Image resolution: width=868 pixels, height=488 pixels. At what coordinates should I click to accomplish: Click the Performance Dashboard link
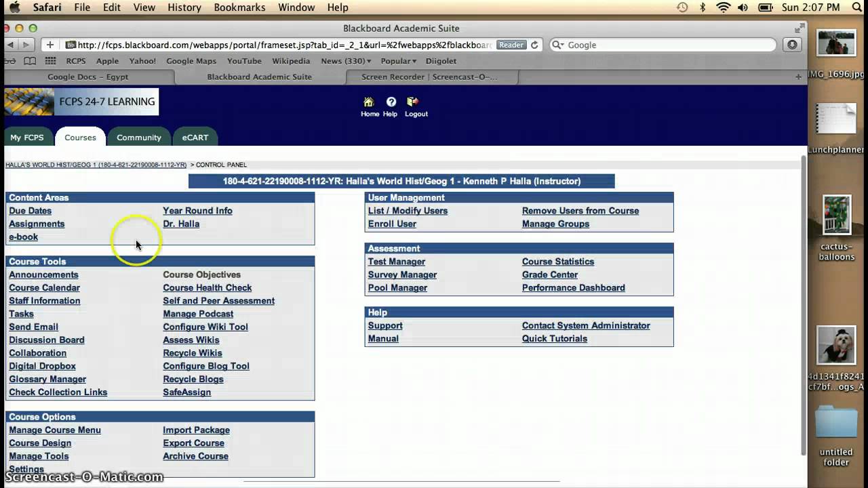(574, 288)
